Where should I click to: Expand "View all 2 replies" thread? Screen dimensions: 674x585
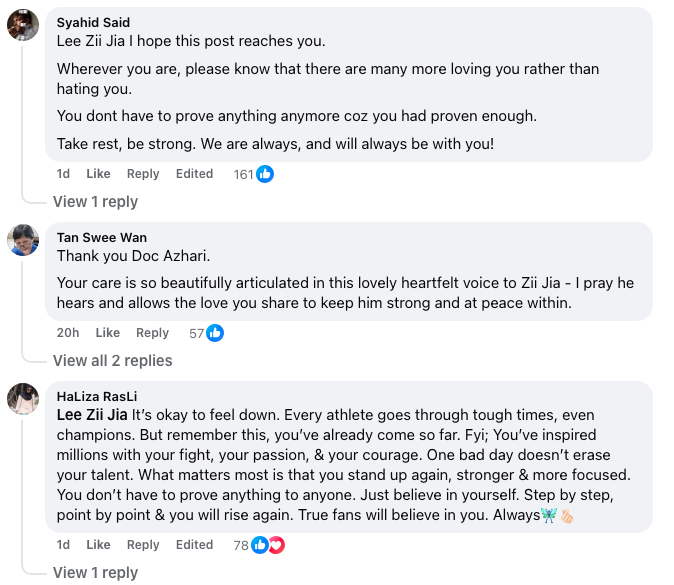point(112,361)
